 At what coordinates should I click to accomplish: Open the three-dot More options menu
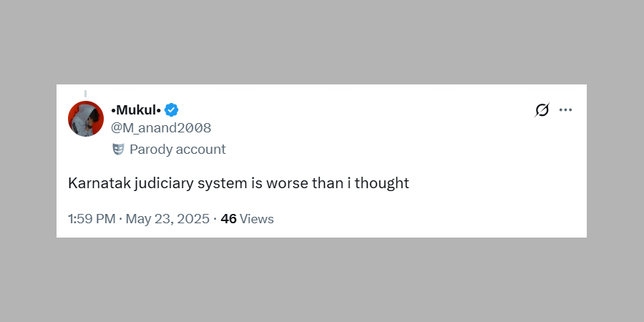pos(565,110)
